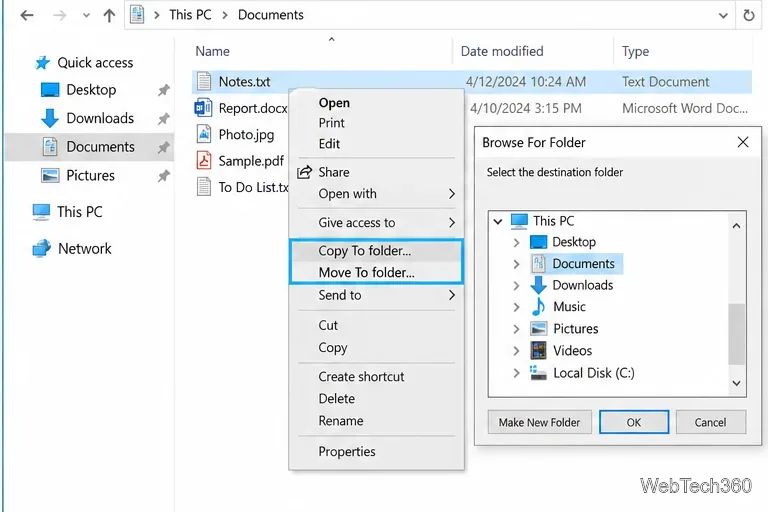Select Downloads folder in Browse dialog
The width and height of the screenshot is (768, 512).
pyautogui.click(x=572, y=285)
